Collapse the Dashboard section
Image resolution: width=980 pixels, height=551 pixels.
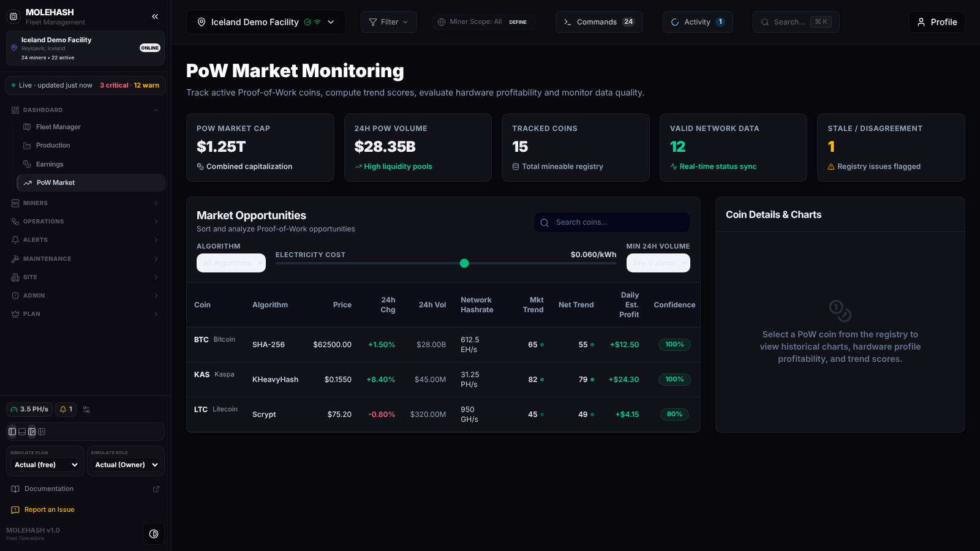click(x=85, y=110)
